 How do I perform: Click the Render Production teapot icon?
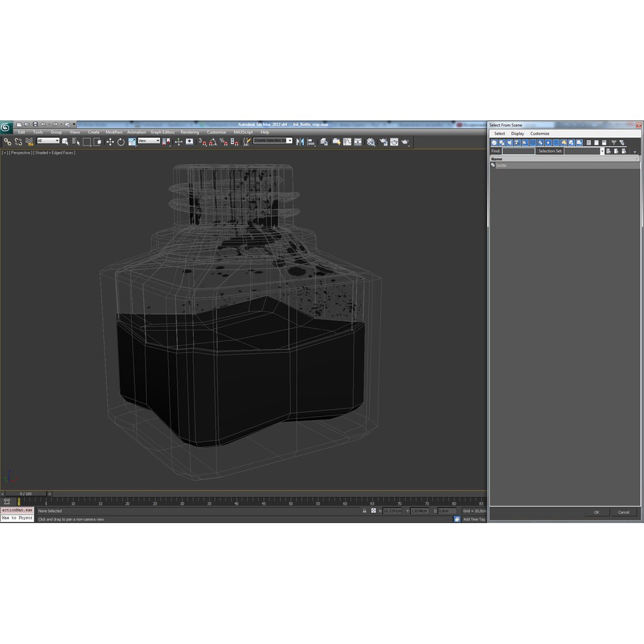pyautogui.click(x=405, y=142)
